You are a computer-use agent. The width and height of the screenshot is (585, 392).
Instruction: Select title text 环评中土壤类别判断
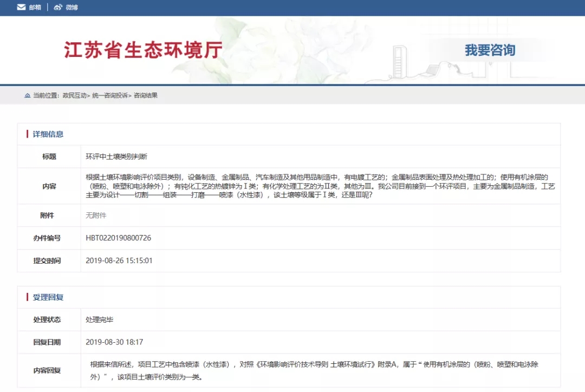click(116, 156)
